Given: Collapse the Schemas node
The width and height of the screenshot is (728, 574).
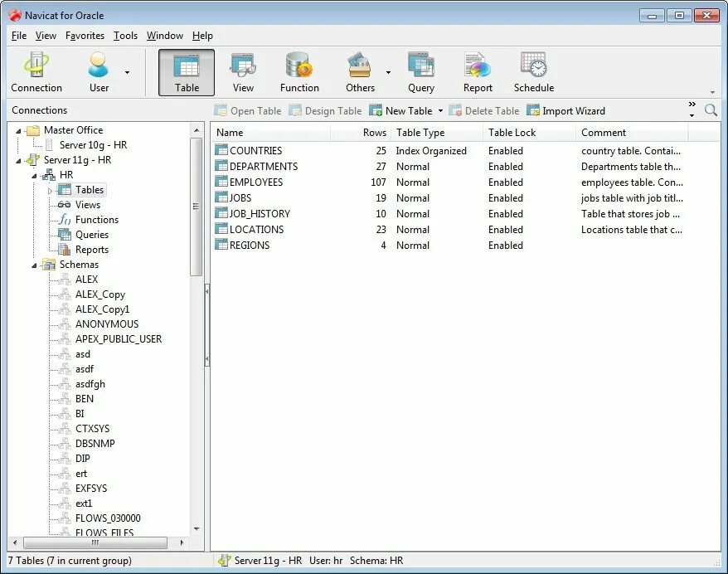Looking at the screenshot, I should (x=34, y=265).
